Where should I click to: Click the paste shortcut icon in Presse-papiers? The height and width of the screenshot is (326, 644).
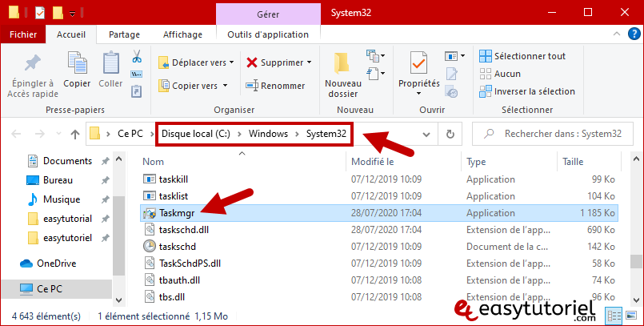(137, 91)
